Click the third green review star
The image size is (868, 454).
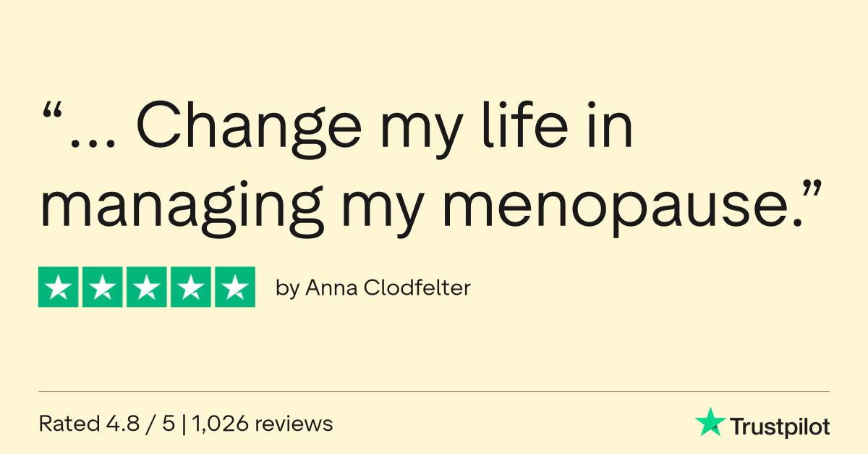pyautogui.click(x=147, y=287)
